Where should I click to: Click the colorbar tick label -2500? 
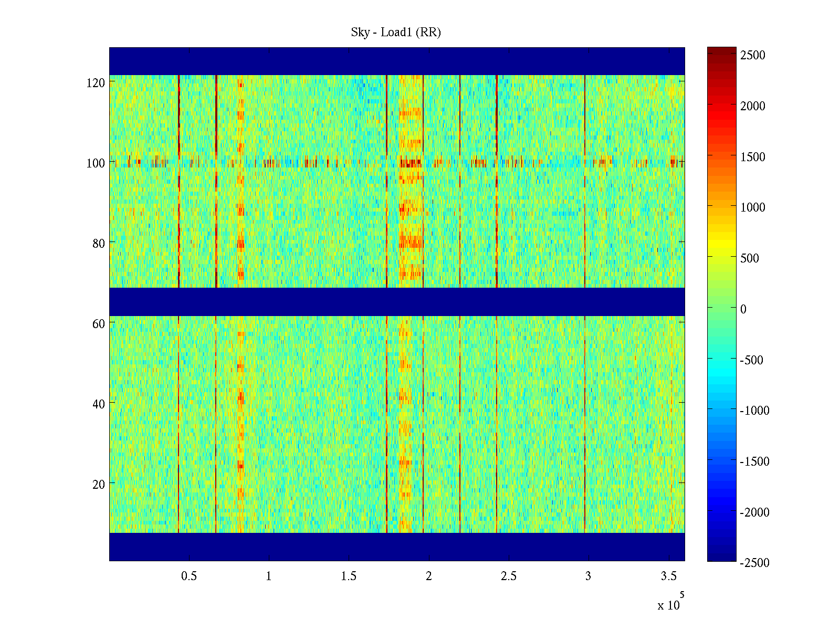(x=754, y=563)
